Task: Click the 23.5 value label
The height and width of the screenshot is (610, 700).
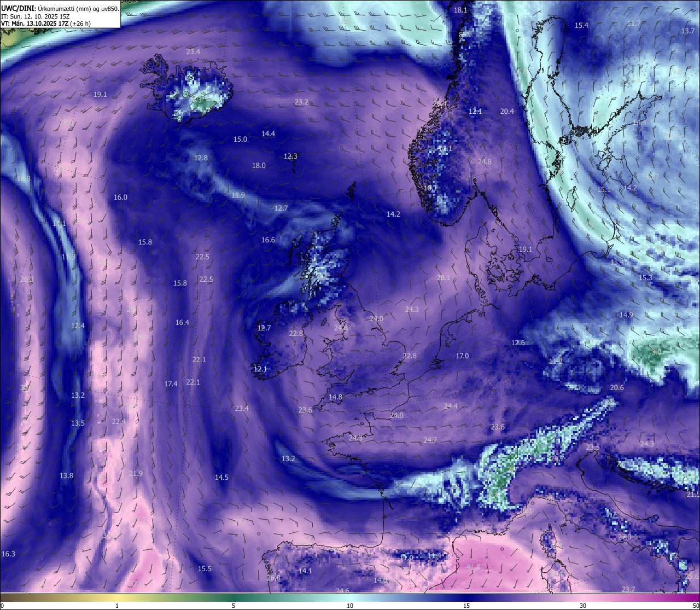Action: (593, 448)
